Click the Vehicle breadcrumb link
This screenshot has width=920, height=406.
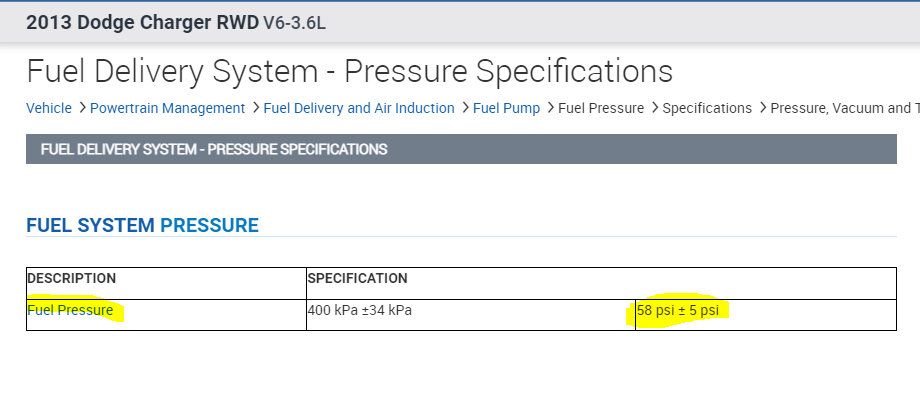point(48,108)
